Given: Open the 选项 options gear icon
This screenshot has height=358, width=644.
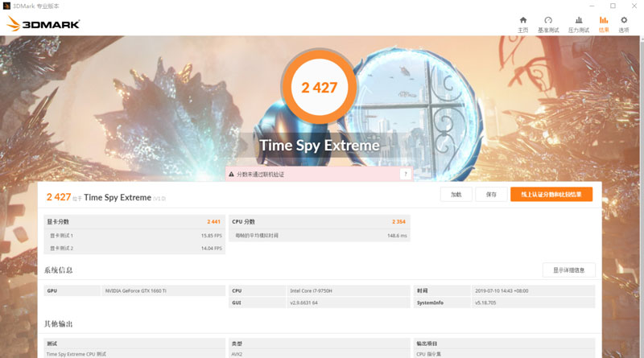Looking at the screenshot, I should [x=624, y=24].
